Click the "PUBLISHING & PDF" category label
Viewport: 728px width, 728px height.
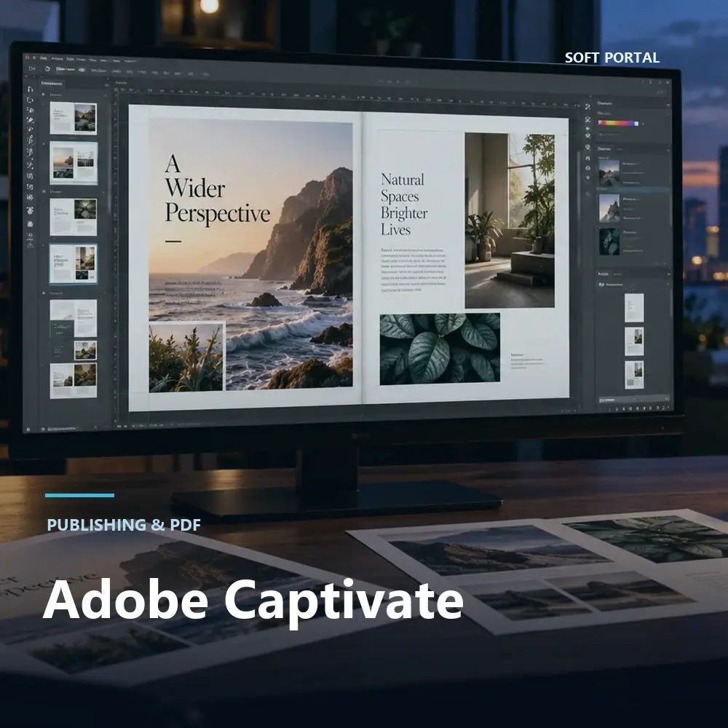124,525
